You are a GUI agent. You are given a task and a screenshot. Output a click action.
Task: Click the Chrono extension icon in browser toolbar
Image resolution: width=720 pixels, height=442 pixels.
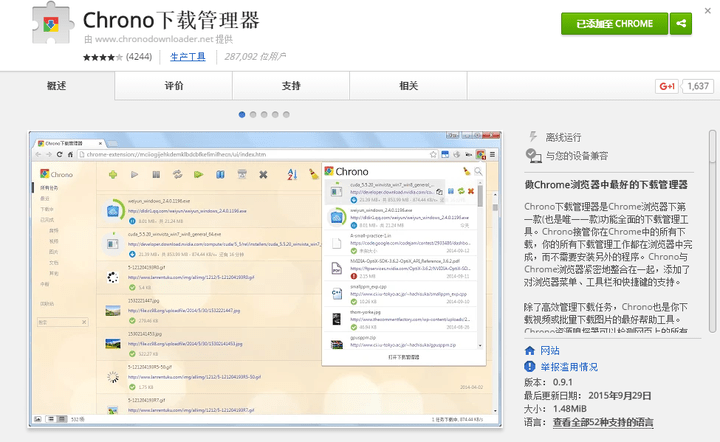[480, 154]
